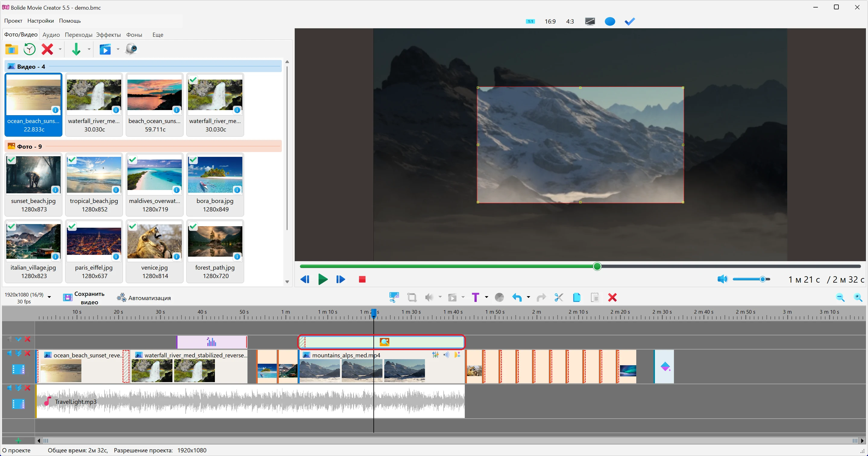Expand the text tool dropdown arrow
This screenshot has height=456, width=868.
click(x=486, y=297)
